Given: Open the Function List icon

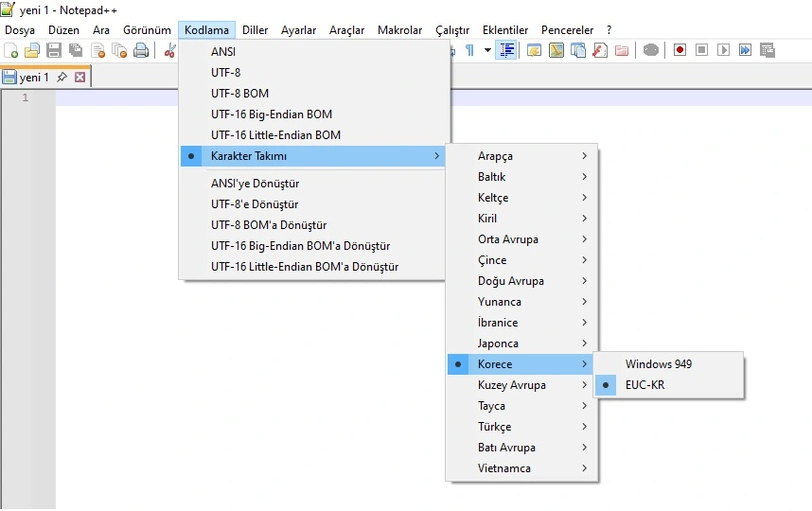Looking at the screenshot, I should (x=600, y=50).
